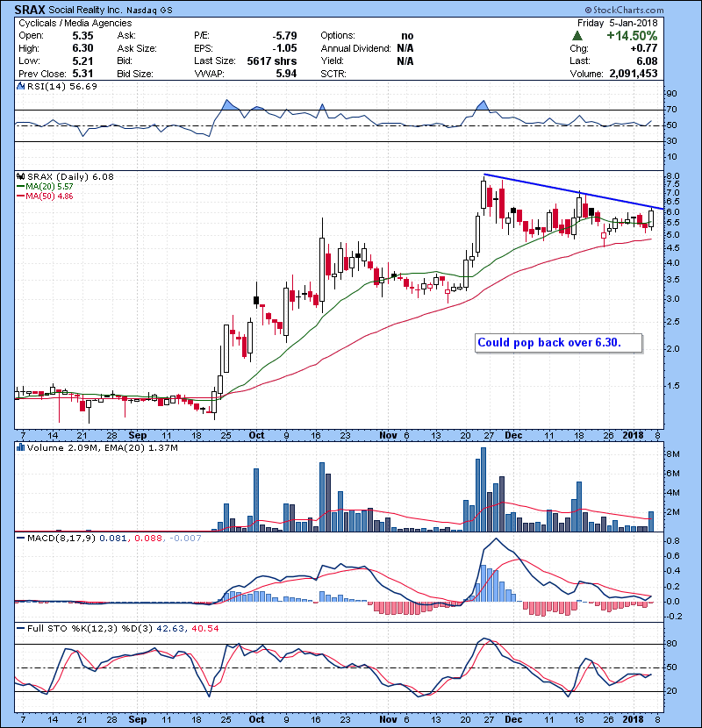Click the blue descending trendline on price chart
702x728 pixels.
point(574,191)
